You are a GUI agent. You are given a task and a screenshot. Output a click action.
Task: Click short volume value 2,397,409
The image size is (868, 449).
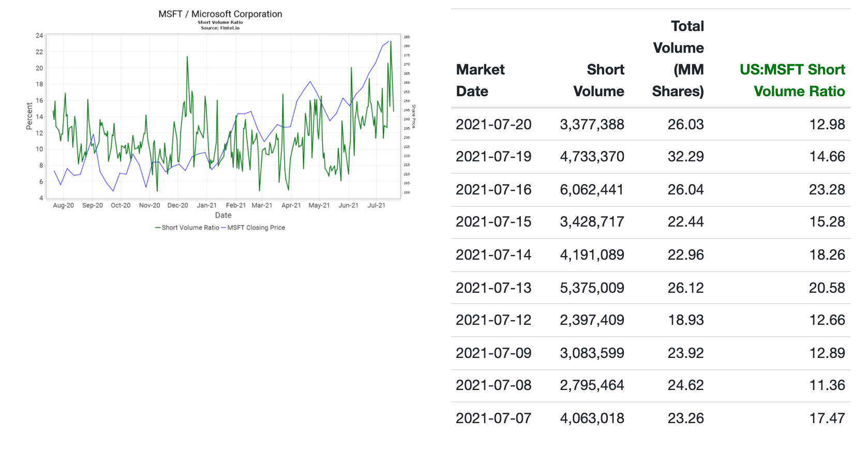[x=592, y=320]
